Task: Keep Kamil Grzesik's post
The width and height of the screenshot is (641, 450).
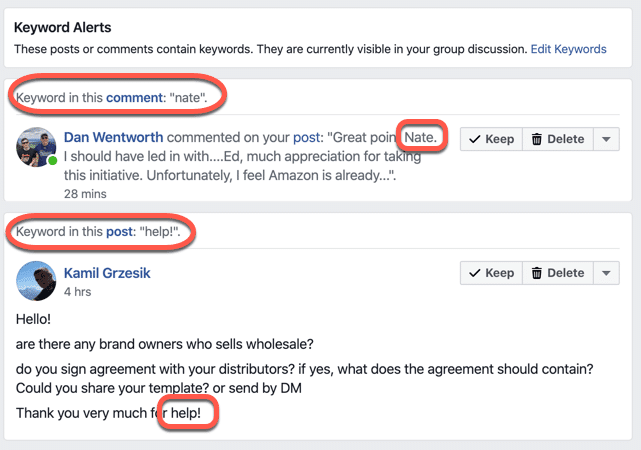Action: tap(491, 273)
